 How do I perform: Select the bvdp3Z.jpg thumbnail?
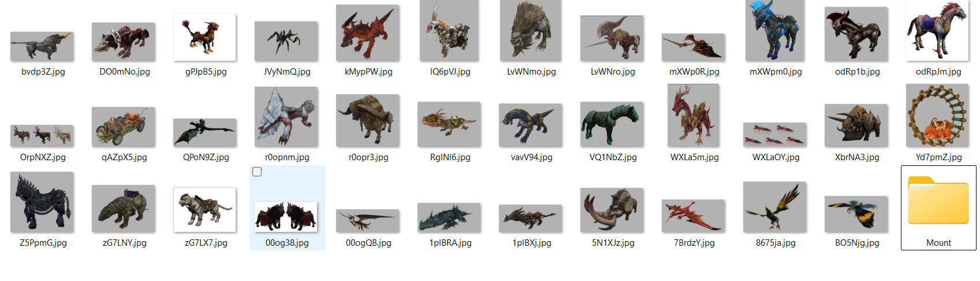point(42,46)
